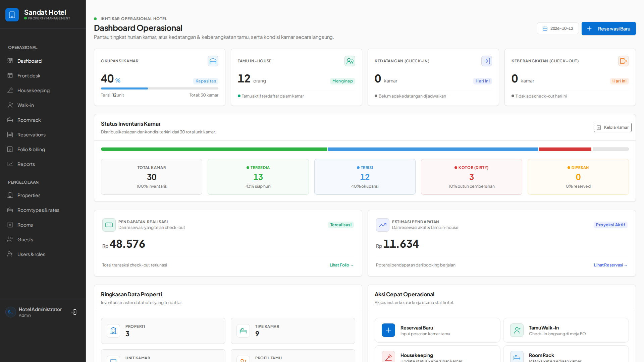The image size is (644, 362).
Task: Click the Estimasi Pendapatan trend icon
Action: (x=383, y=225)
